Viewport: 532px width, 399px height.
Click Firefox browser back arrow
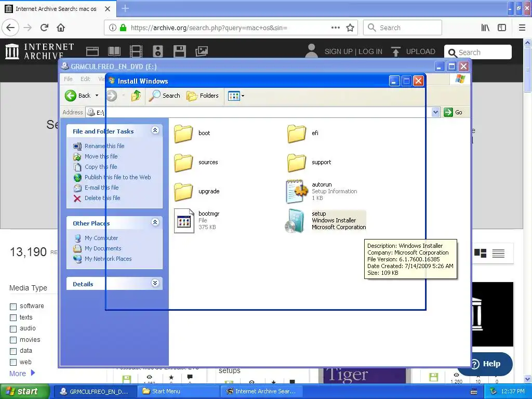(10, 28)
